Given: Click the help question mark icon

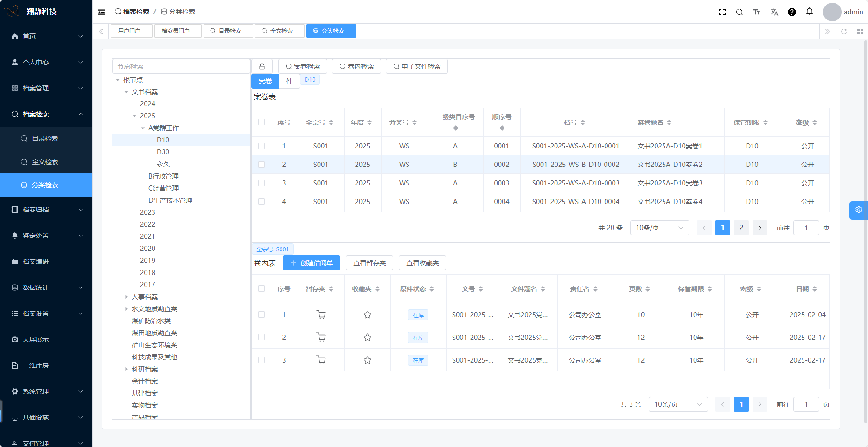Looking at the screenshot, I should [x=791, y=12].
